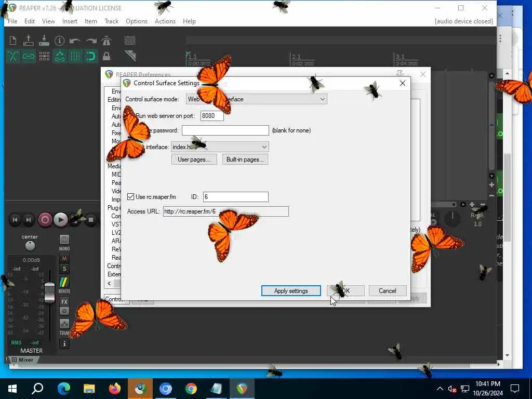Open File Explorer from taskbar
Viewport: 532px width, 399px height.
[89, 389]
